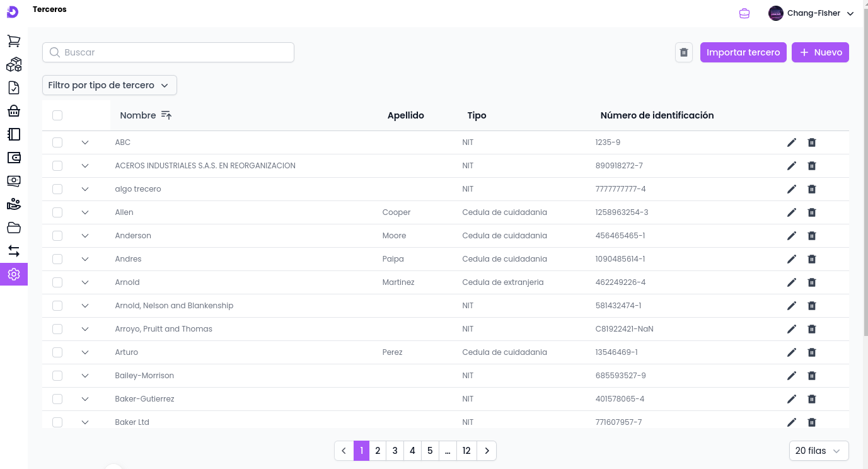Click the Nuevo button
The width and height of the screenshot is (868, 469).
(820, 52)
